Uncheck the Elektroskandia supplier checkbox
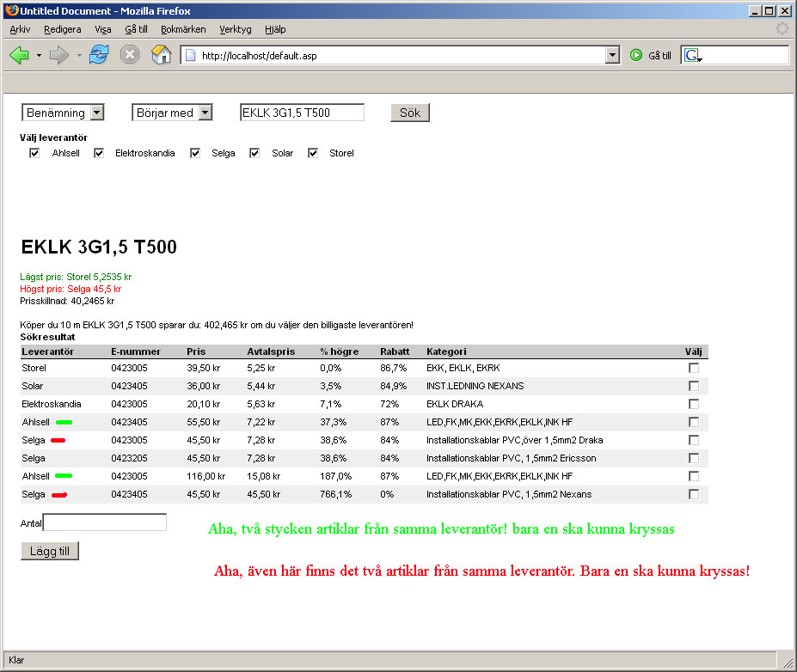Screen dimensions: 797x672 tap(99, 153)
